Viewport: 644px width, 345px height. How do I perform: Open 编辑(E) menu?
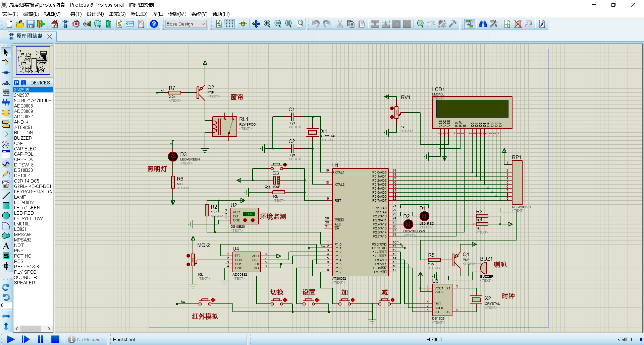(31, 14)
